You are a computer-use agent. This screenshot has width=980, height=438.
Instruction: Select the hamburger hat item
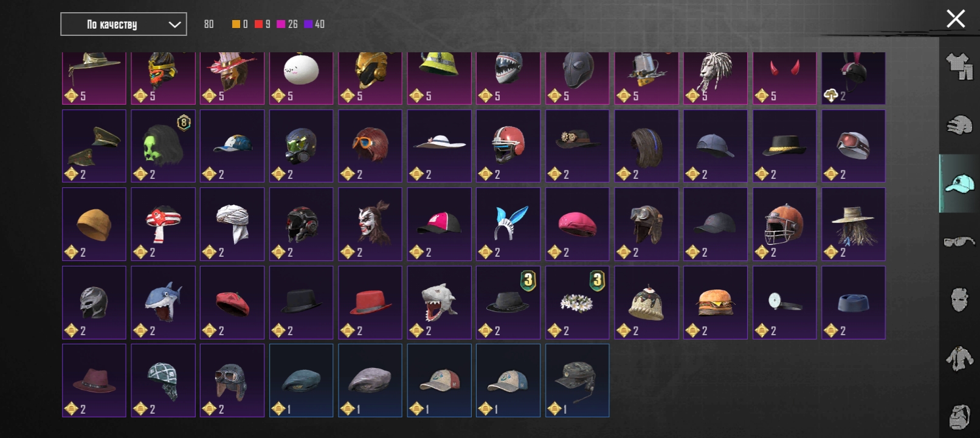point(716,302)
